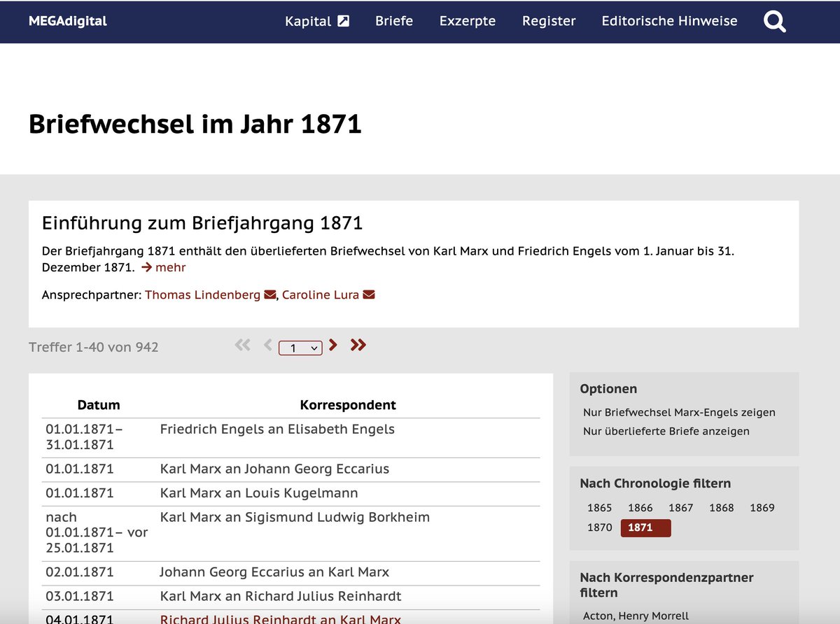
Task: Open letter Richard Julius Reinhardt an Karl Marx
Action: [281, 619]
